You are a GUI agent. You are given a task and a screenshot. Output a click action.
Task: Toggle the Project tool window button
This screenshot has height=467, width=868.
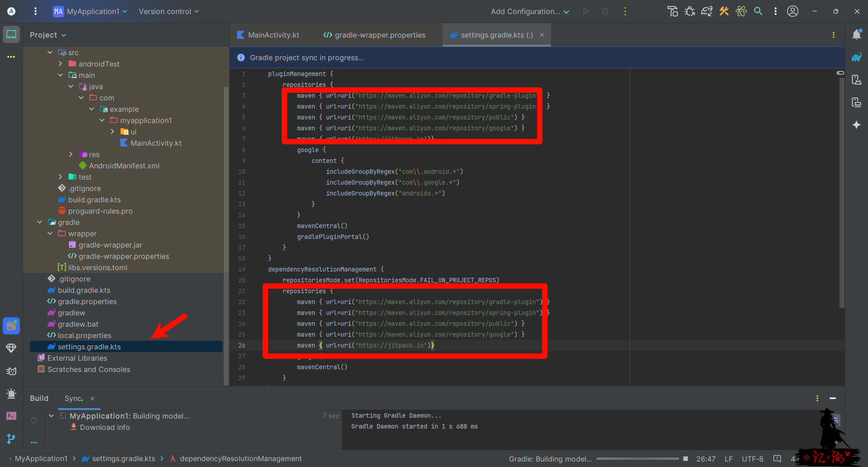click(11, 34)
